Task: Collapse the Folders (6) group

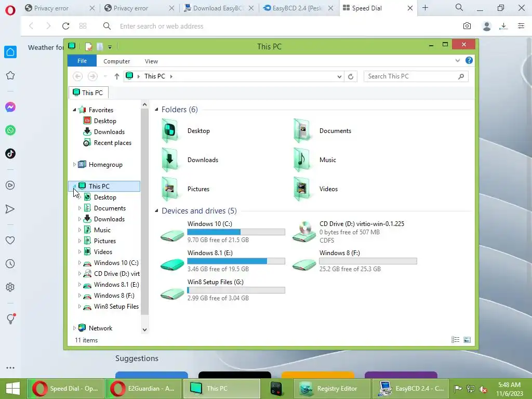Action: (156, 109)
